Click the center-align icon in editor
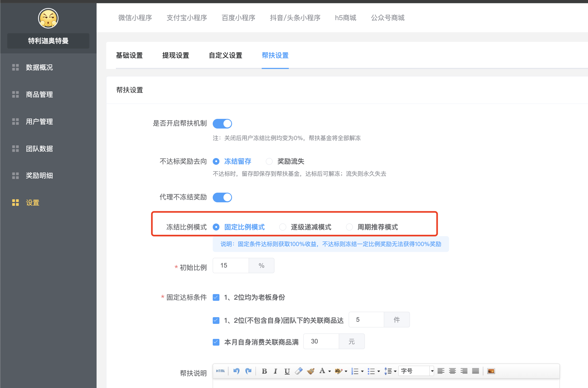This screenshot has height=388, width=588. point(452,371)
